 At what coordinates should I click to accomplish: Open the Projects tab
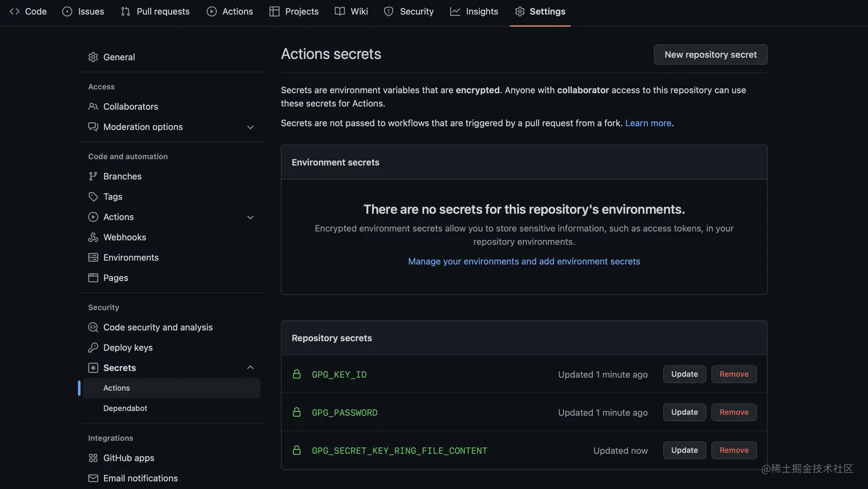point(294,11)
